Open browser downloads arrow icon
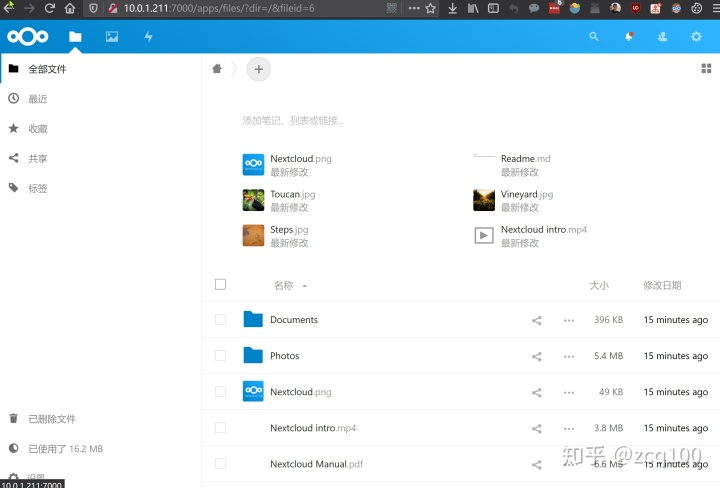The image size is (720, 488). pyautogui.click(x=452, y=8)
